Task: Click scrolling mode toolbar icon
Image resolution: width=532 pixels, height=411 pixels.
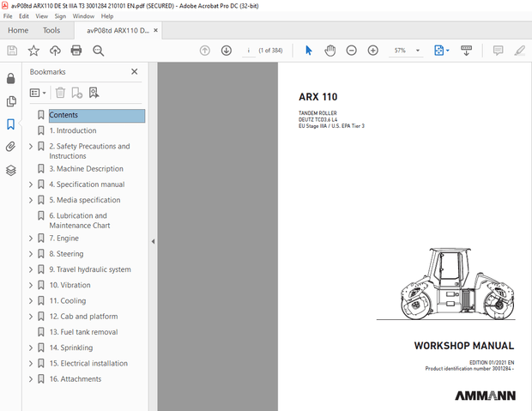Action: tap(466, 51)
